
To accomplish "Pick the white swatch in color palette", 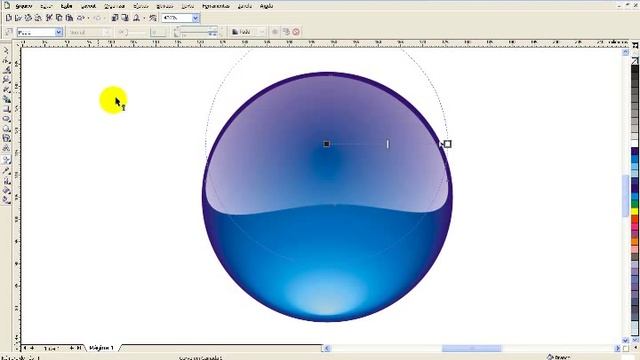I will click(x=635, y=143).
